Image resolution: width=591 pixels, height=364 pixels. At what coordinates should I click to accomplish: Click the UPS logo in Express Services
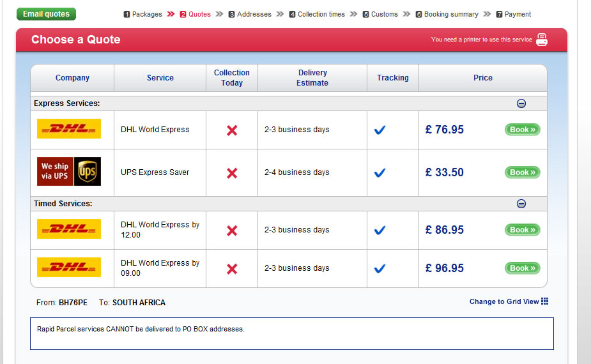pyautogui.click(x=69, y=172)
